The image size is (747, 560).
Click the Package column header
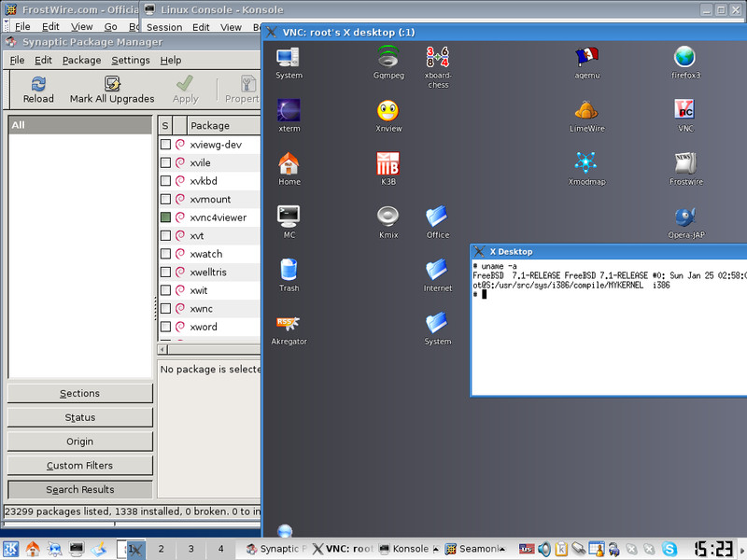pos(224,125)
